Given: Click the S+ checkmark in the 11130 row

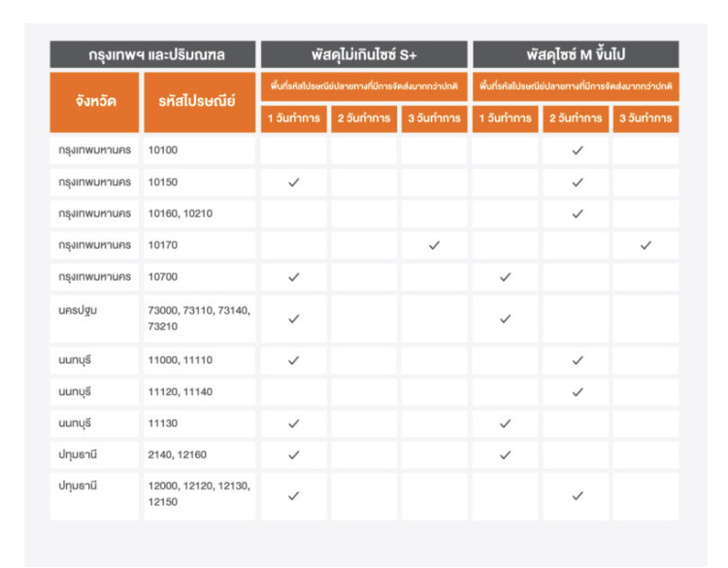Looking at the screenshot, I should tap(294, 423).
